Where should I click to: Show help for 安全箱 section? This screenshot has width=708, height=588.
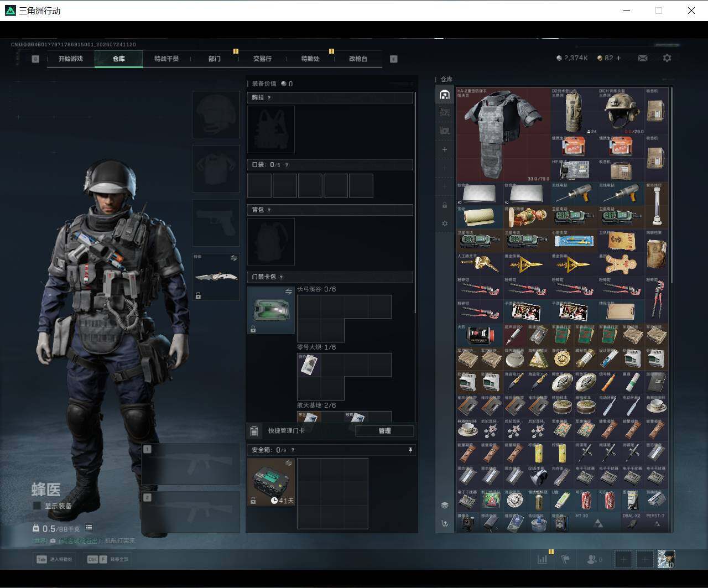pyautogui.click(x=293, y=450)
